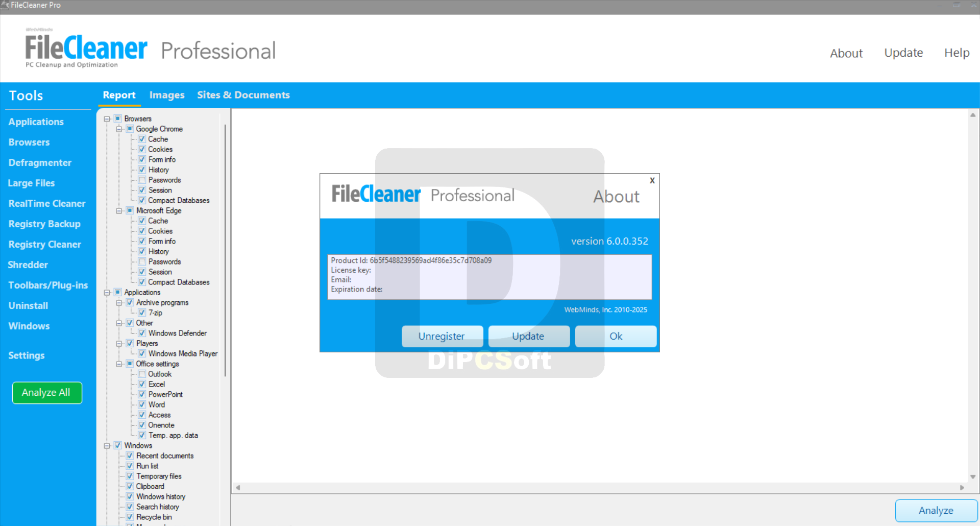Open the Windows tool in sidebar
The image size is (980, 526).
(x=29, y=326)
